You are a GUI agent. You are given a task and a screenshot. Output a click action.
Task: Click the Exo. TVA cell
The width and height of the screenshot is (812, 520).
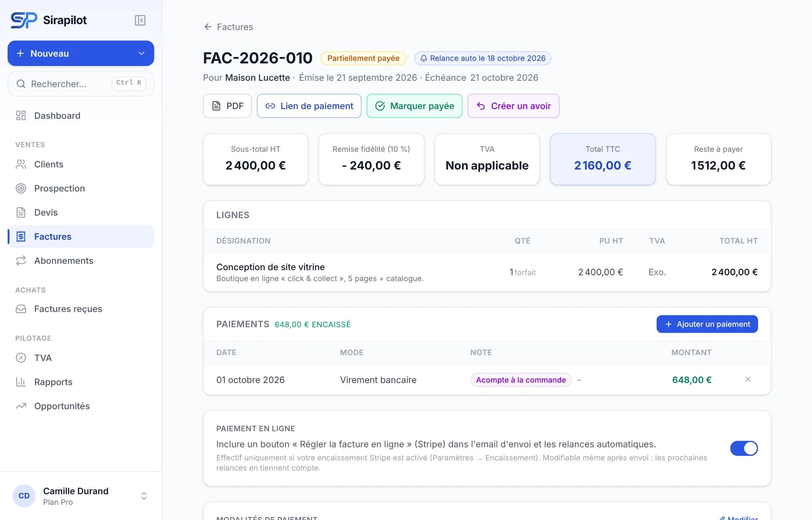pyautogui.click(x=657, y=272)
